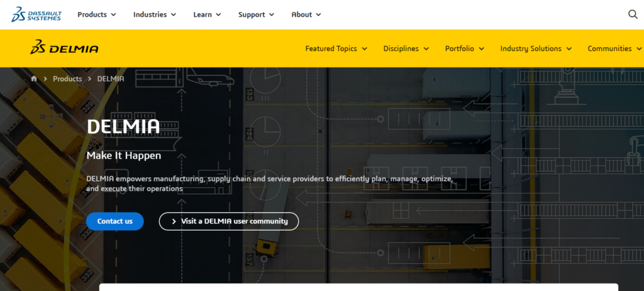Expand Industry Solutions menu
The width and height of the screenshot is (644, 291).
pyautogui.click(x=536, y=48)
